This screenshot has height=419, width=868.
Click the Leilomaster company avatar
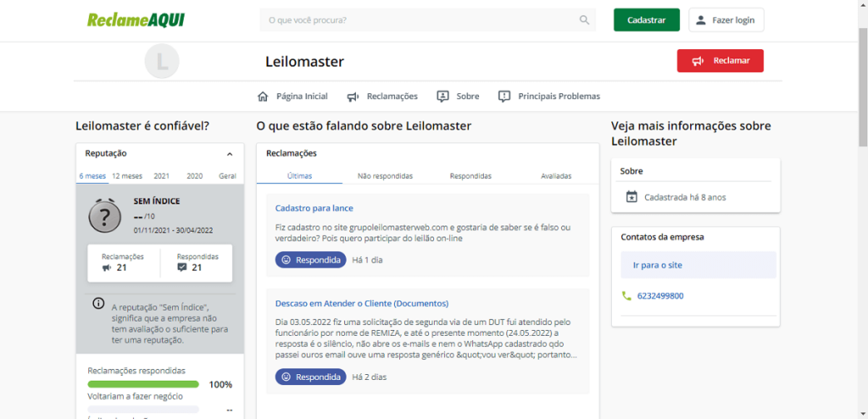click(x=162, y=61)
